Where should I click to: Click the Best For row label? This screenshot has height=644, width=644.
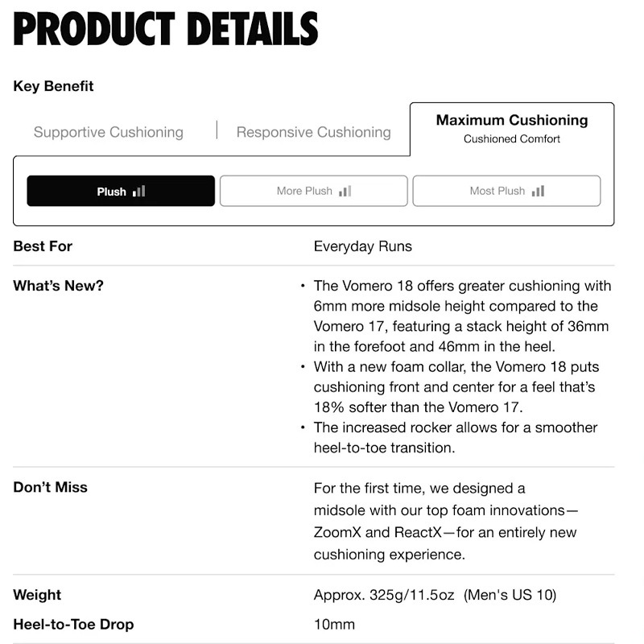[43, 246]
